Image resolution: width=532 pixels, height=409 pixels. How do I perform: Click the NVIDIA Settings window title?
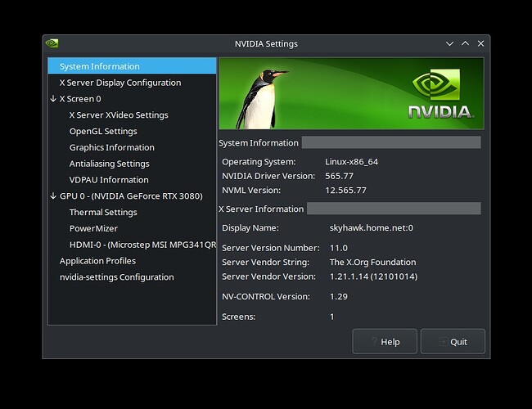point(266,43)
